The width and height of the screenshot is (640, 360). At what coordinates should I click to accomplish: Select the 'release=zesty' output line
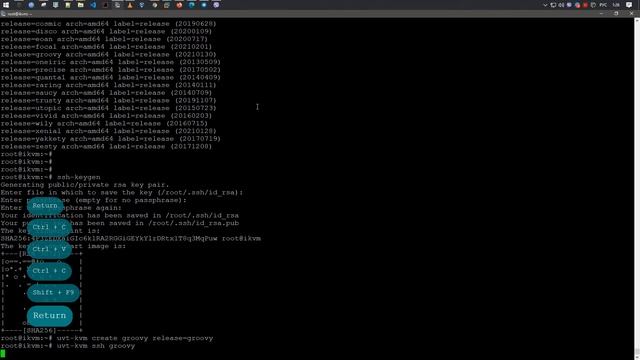click(x=106, y=146)
